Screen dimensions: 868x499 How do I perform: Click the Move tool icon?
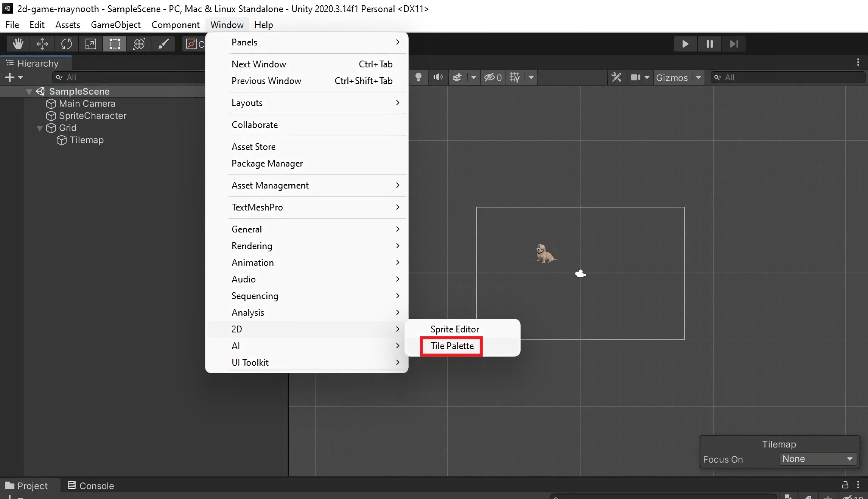click(x=42, y=43)
